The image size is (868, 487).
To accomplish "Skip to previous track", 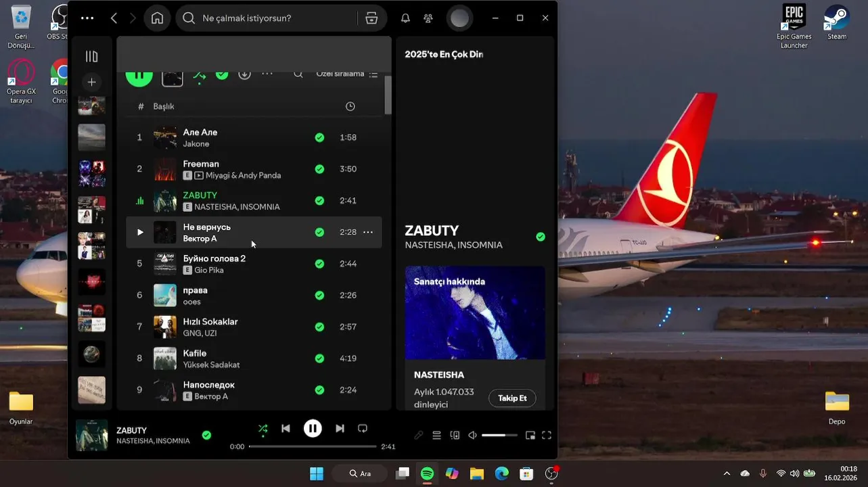I will pyautogui.click(x=285, y=428).
